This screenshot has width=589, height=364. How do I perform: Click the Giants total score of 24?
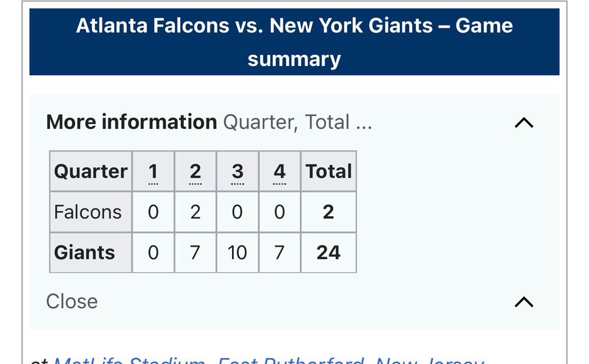coord(329,253)
